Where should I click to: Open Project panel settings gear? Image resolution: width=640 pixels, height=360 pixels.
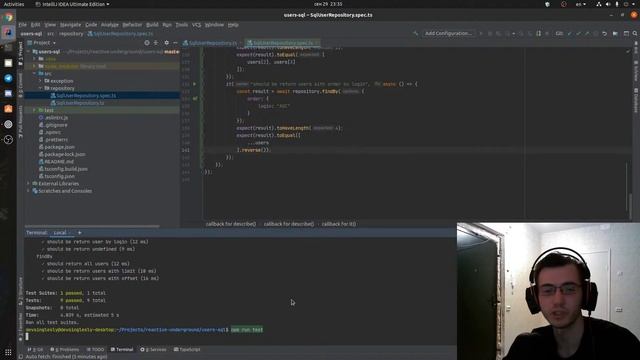pyautogui.click(x=166, y=42)
